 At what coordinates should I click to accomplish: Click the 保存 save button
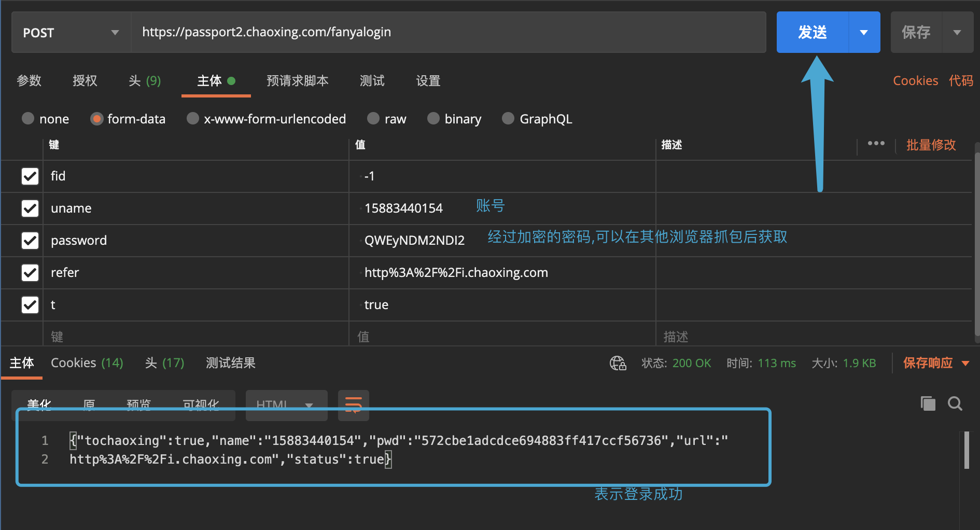pyautogui.click(x=916, y=33)
